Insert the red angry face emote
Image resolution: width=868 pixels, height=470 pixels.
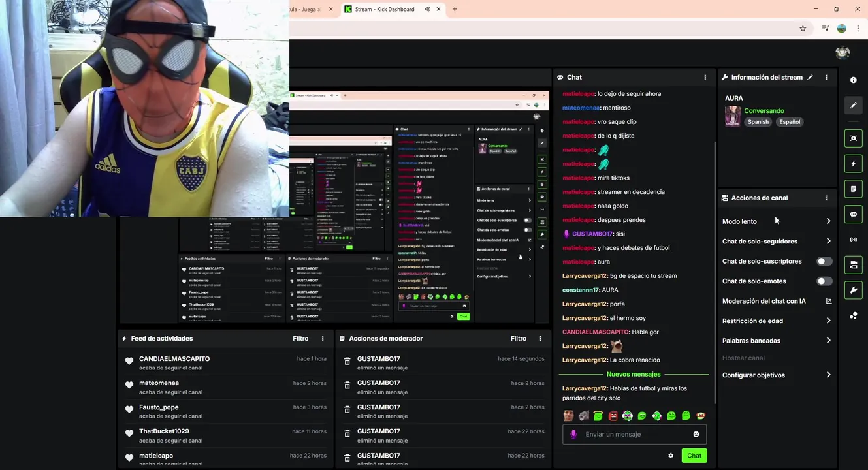[613, 416]
